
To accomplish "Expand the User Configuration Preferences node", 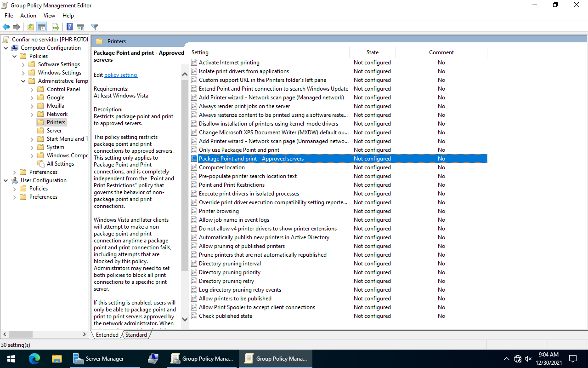I will coord(15,197).
